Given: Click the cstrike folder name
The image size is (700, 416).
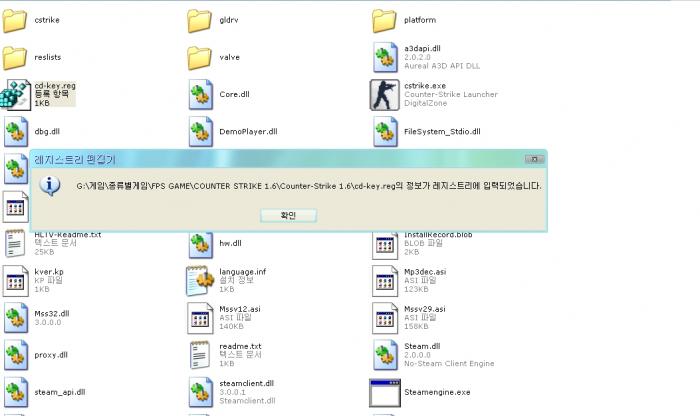Looking at the screenshot, I should (x=47, y=20).
